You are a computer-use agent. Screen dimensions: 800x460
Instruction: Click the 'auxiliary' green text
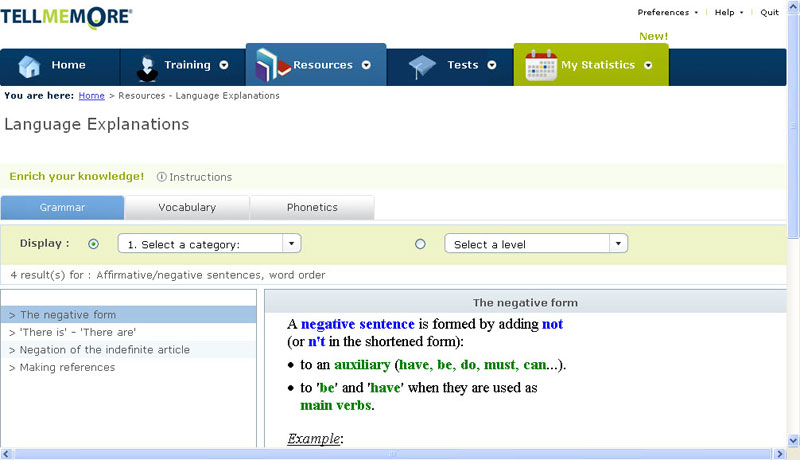coord(362,365)
